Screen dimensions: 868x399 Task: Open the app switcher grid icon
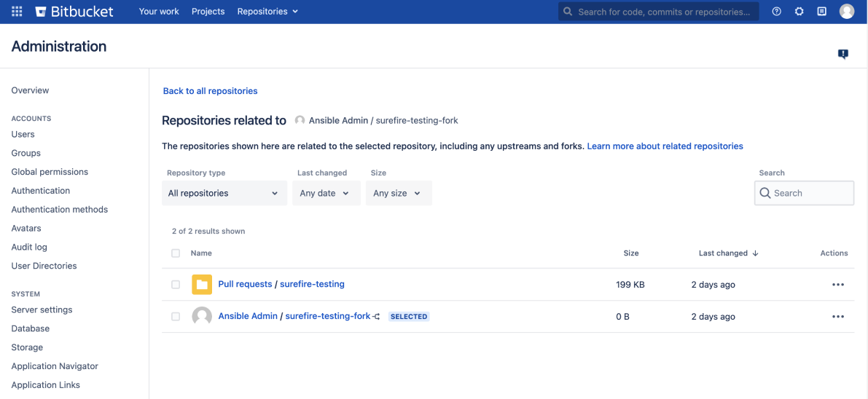point(17,11)
